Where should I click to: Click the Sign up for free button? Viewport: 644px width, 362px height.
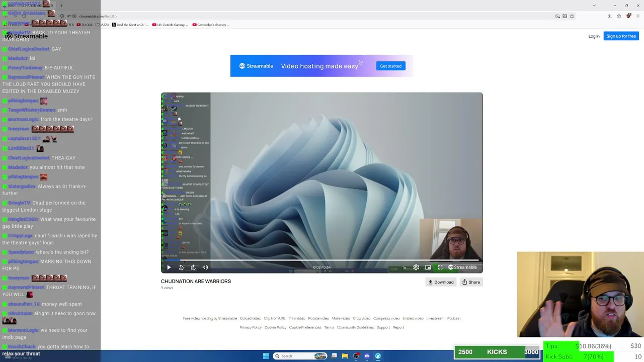621,36
